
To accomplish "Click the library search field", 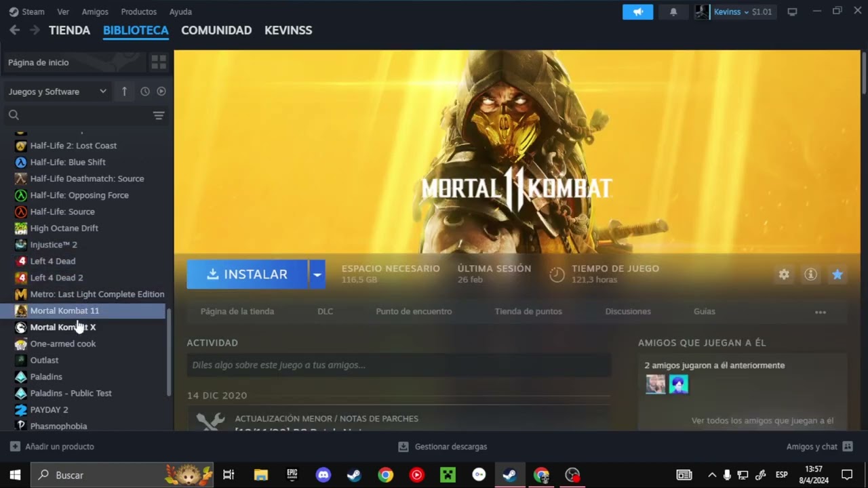I will 79,115.
